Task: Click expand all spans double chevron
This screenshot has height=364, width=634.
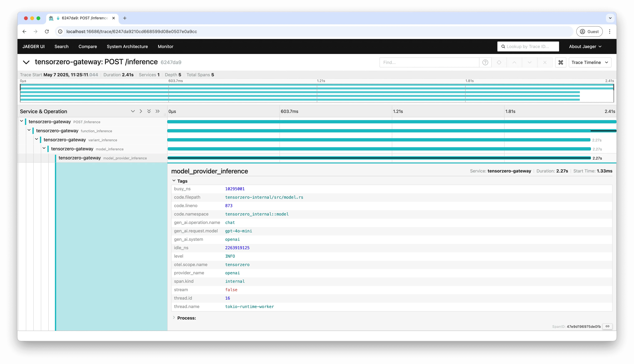Action: coord(149,111)
